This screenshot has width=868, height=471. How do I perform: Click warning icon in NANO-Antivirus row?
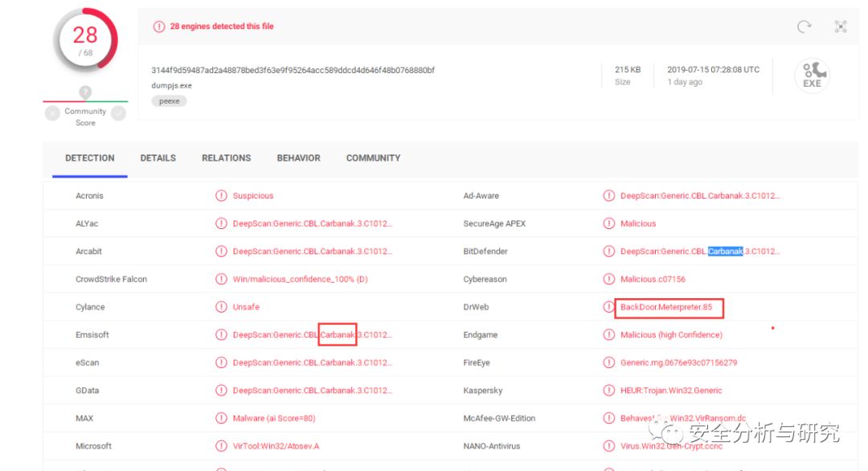coord(609,446)
